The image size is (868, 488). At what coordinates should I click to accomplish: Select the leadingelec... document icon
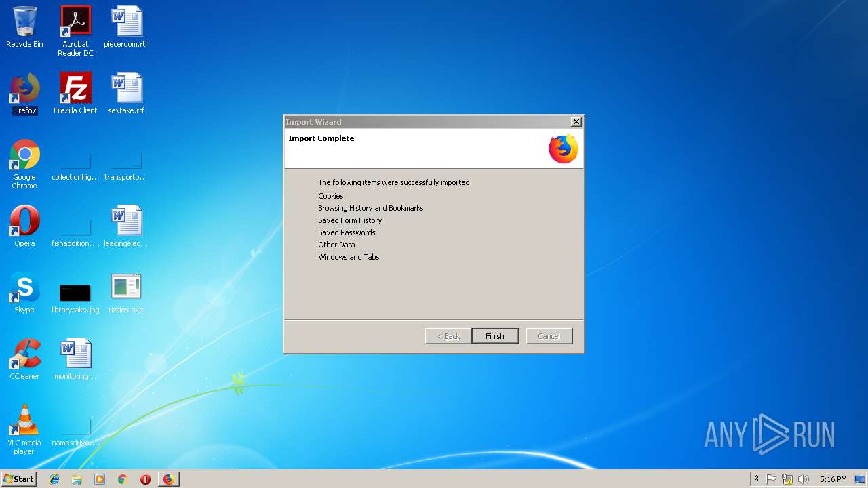(x=126, y=227)
